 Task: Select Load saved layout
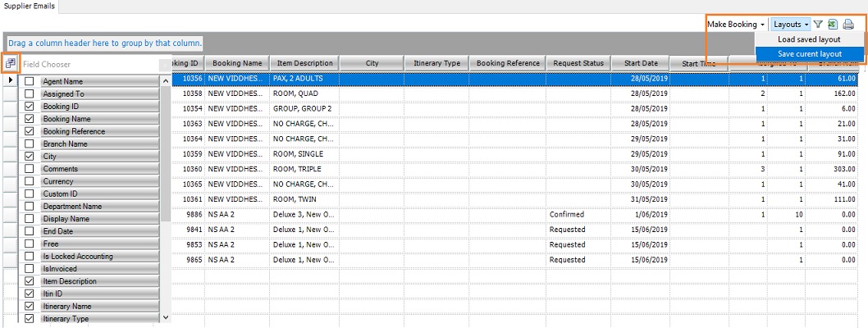(x=809, y=39)
